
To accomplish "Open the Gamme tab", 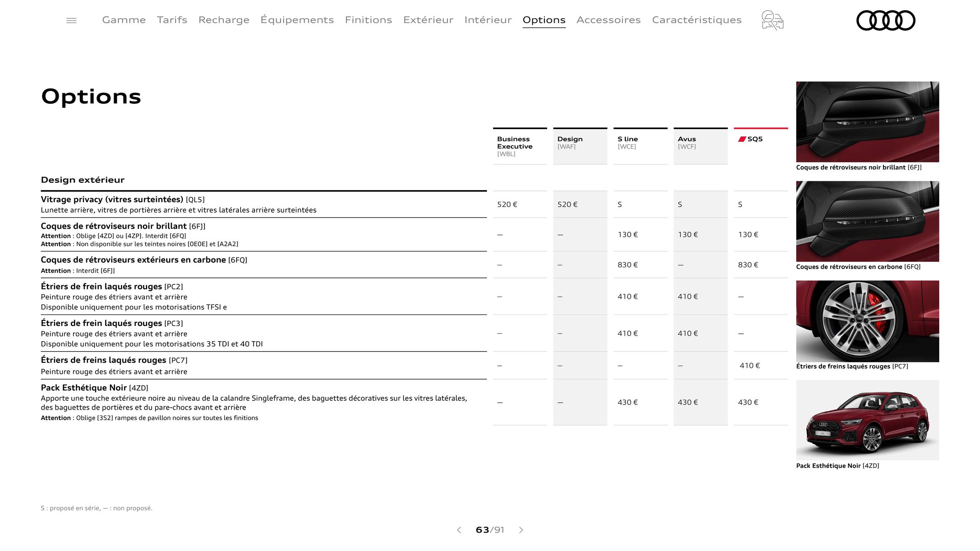I will (x=124, y=20).
